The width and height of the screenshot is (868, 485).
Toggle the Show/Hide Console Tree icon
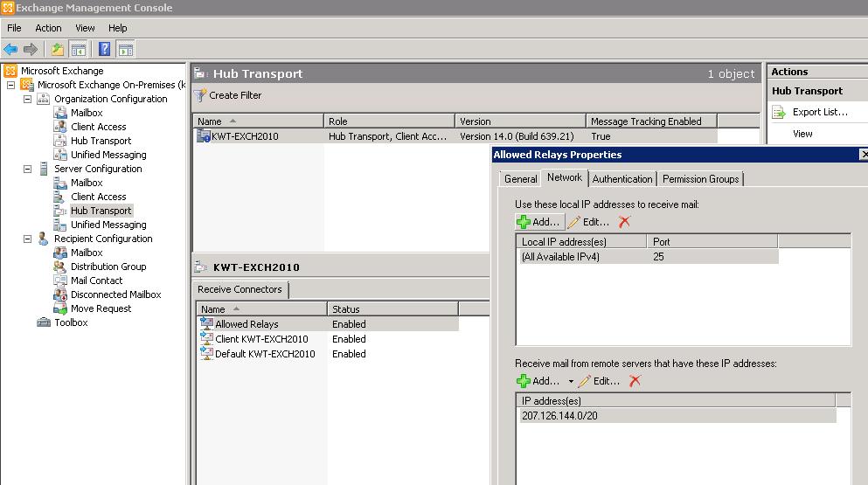[78, 49]
